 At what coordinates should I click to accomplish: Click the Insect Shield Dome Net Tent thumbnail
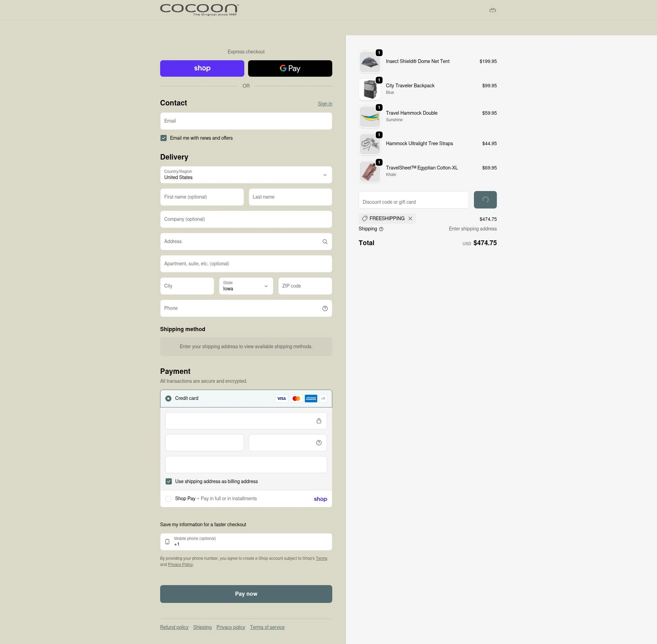coord(370,62)
